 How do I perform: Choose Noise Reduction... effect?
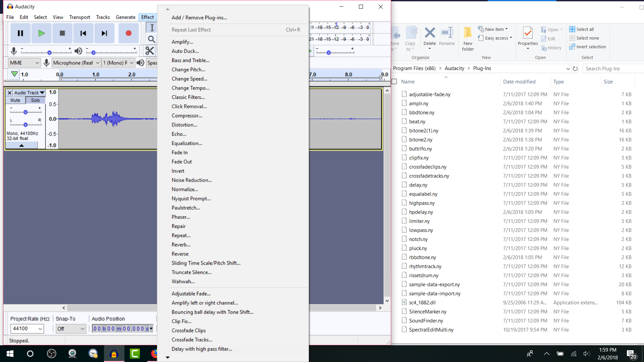192,180
